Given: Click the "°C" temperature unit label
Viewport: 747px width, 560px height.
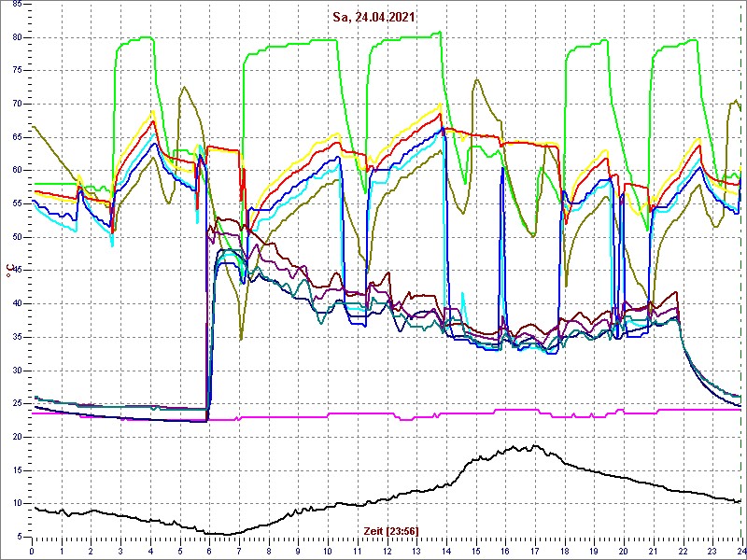Looking at the screenshot, I should (x=8, y=270).
